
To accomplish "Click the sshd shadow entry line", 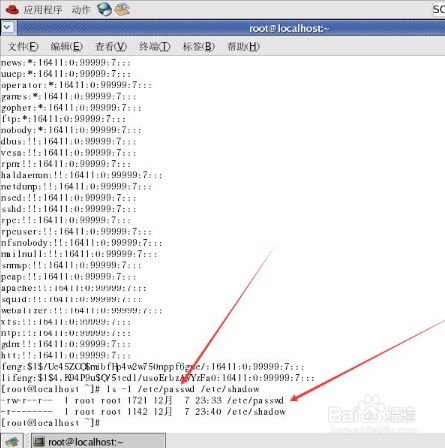I will click(x=68, y=209).
